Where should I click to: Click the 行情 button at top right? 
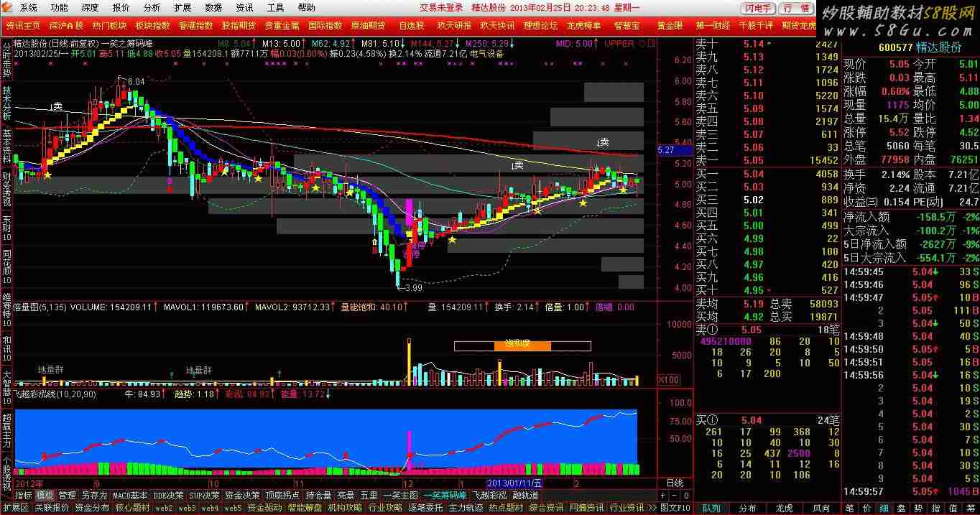[x=796, y=9]
